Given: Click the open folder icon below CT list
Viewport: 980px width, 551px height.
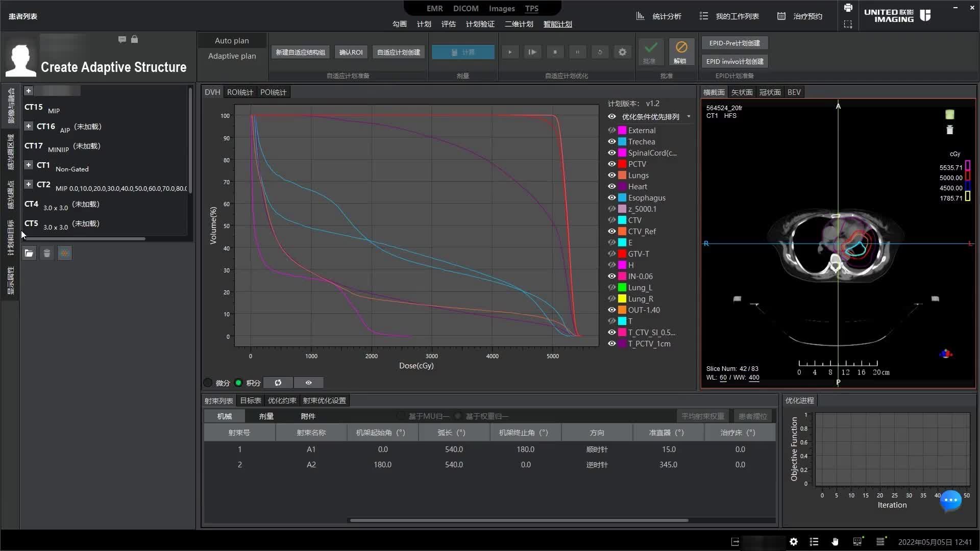Looking at the screenshot, I should click(x=29, y=253).
